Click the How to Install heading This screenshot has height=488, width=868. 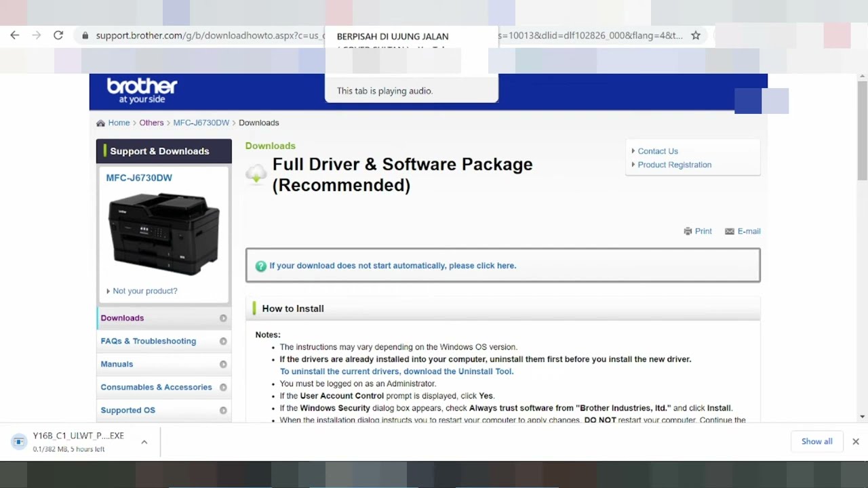click(x=293, y=308)
